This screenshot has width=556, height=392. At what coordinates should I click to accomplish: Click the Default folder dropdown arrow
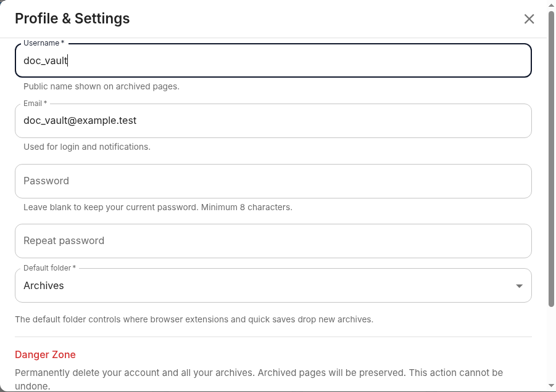click(519, 286)
